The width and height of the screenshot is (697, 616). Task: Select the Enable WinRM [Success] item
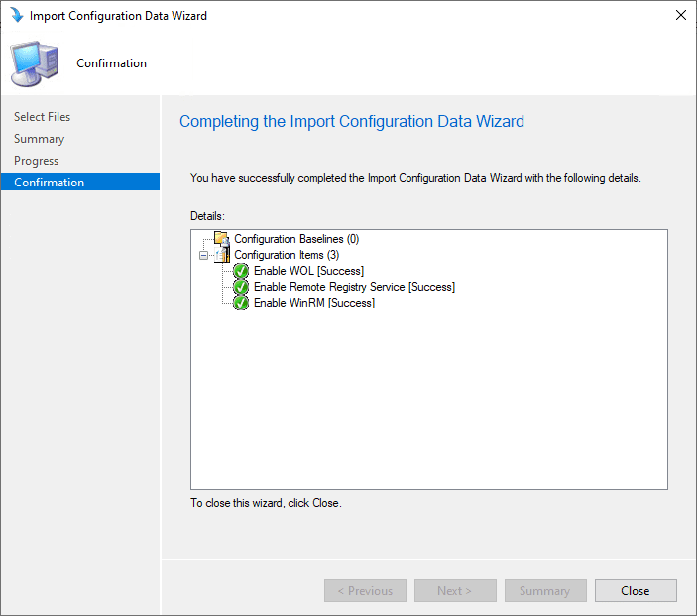click(x=314, y=303)
